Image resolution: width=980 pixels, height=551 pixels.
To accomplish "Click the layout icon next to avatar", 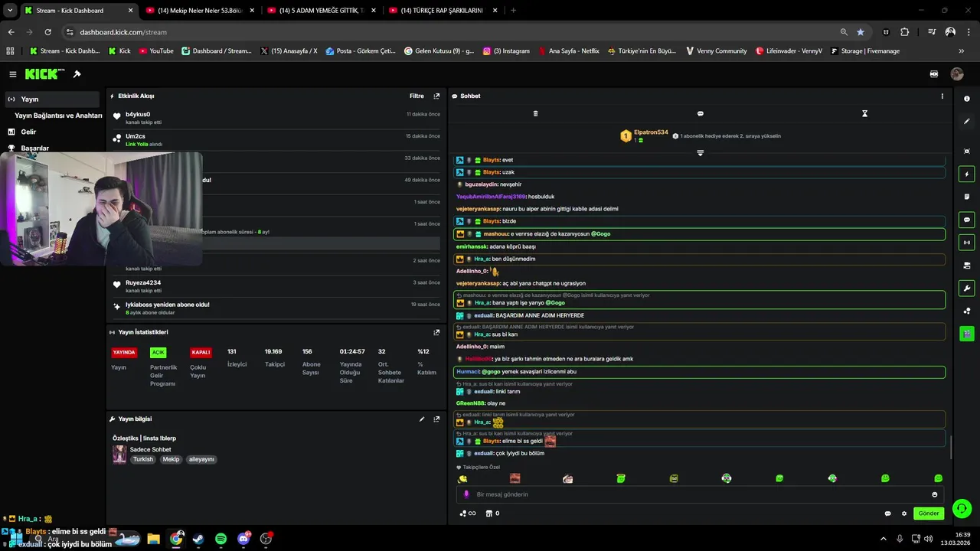I will pyautogui.click(x=934, y=74).
